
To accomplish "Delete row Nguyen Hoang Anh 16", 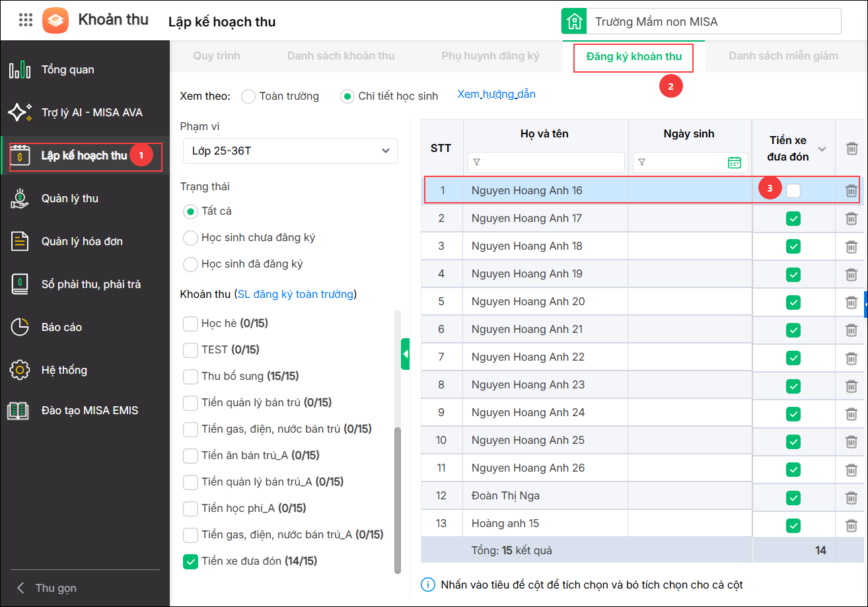I will click(851, 191).
